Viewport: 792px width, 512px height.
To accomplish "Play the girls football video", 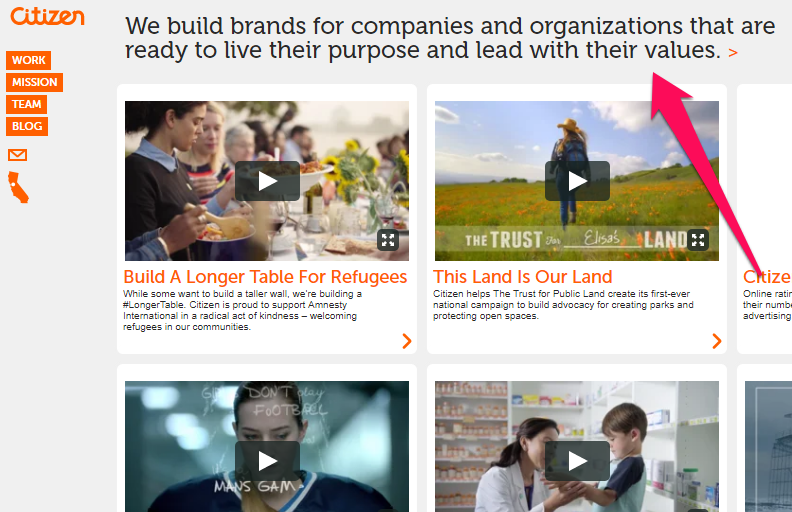I will pyautogui.click(x=267, y=460).
